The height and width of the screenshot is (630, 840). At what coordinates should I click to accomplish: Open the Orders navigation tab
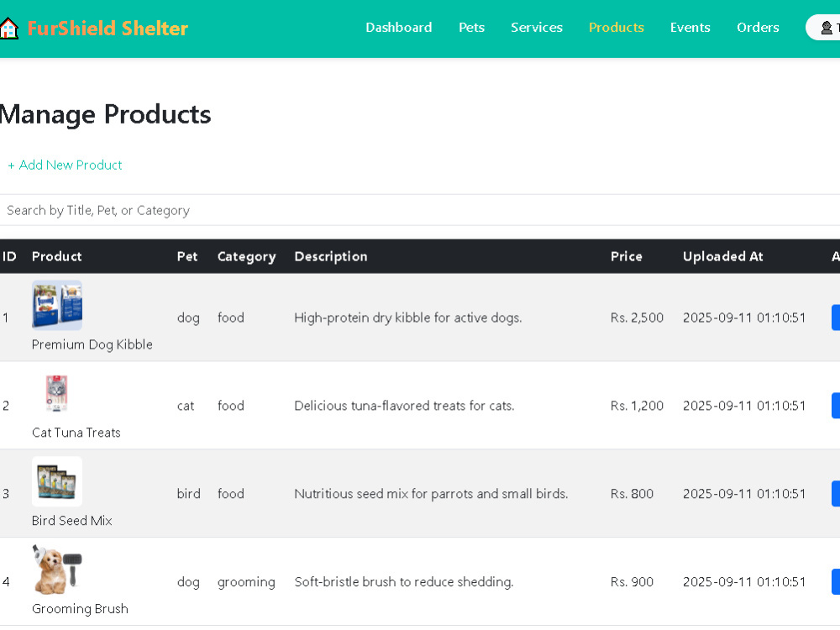[758, 28]
